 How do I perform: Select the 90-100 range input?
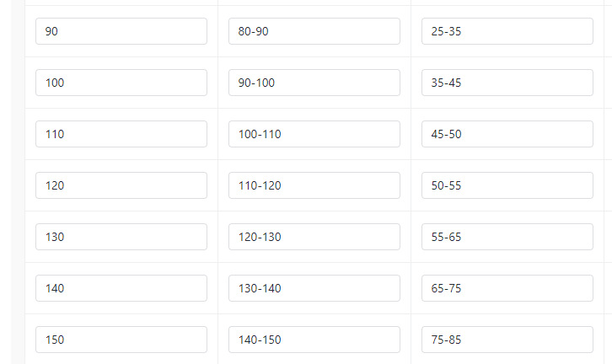click(x=314, y=83)
